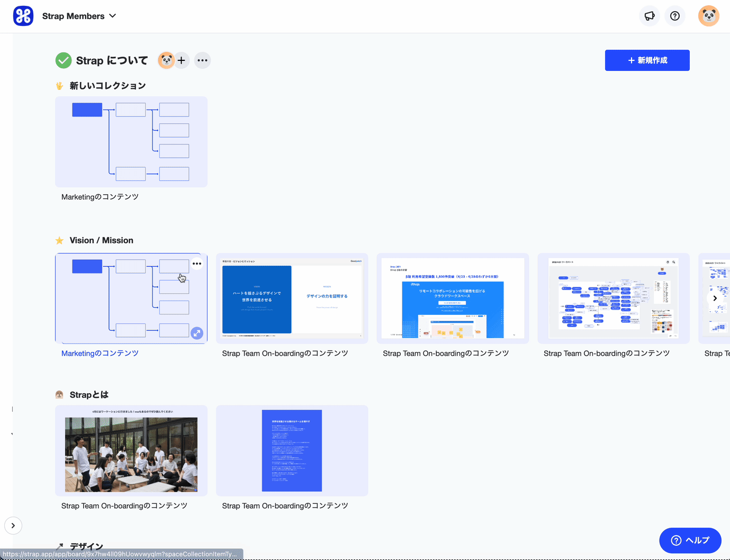Open the space options three-dot menu
This screenshot has height=560, width=730.
(202, 60)
